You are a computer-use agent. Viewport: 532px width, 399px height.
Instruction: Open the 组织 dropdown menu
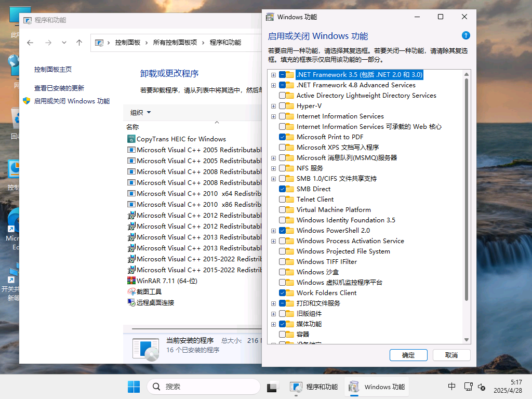point(140,112)
